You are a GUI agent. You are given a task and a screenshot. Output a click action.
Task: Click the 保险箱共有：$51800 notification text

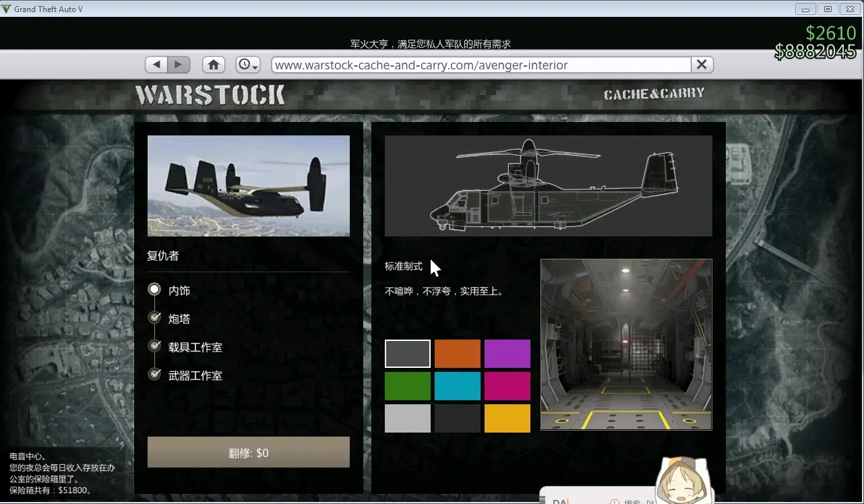click(x=51, y=491)
